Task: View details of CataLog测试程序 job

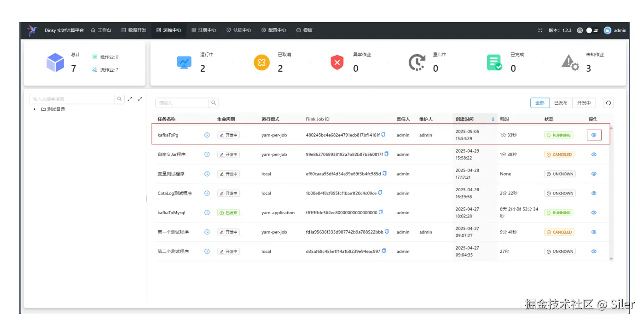Action: click(x=594, y=193)
